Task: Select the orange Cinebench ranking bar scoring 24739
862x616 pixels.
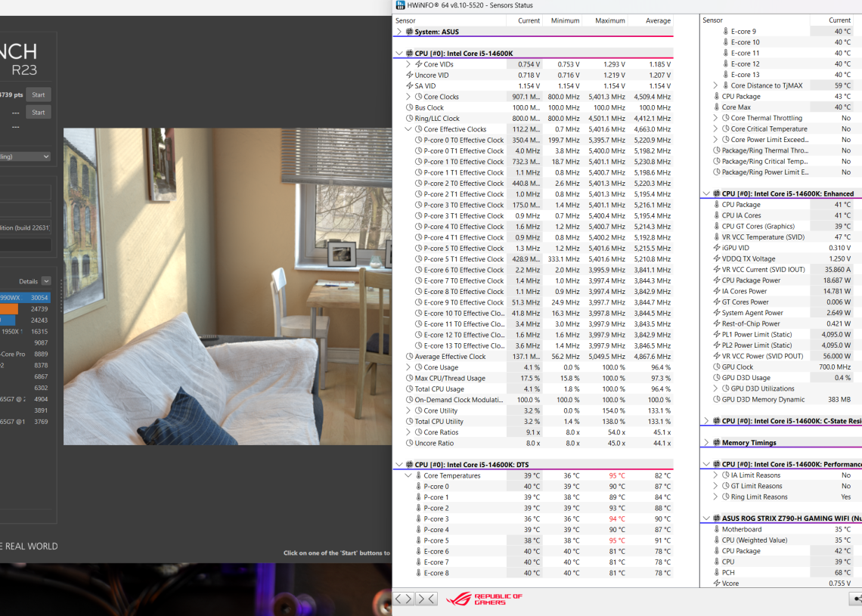Action: pos(25,309)
